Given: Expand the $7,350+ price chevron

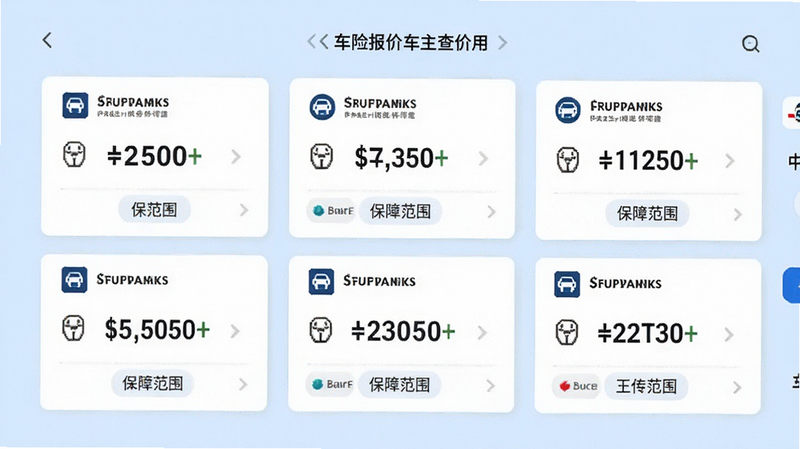Looking at the screenshot, I should point(483,159).
